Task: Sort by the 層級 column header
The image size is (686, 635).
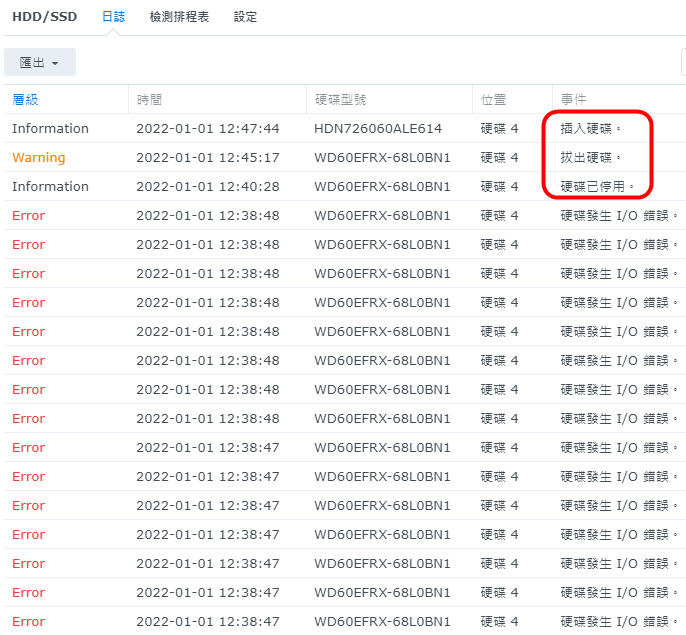Action: tap(25, 100)
